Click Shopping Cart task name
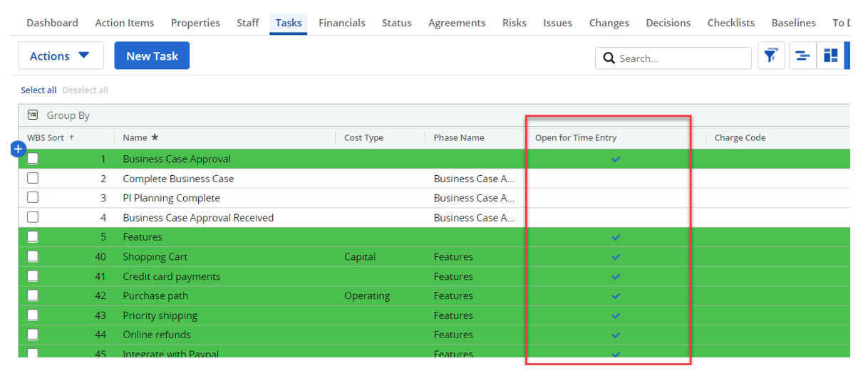 155,256
